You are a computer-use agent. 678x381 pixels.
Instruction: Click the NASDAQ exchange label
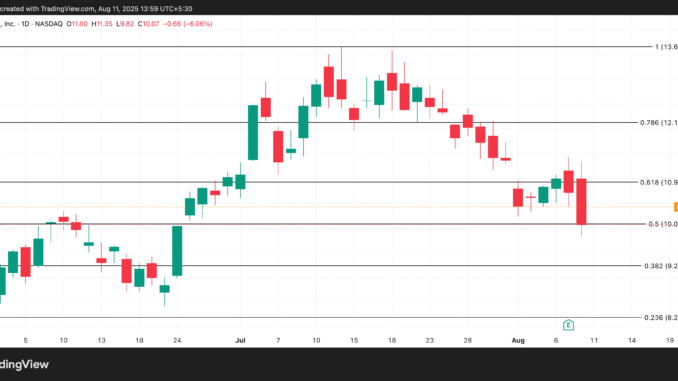[x=48, y=24]
